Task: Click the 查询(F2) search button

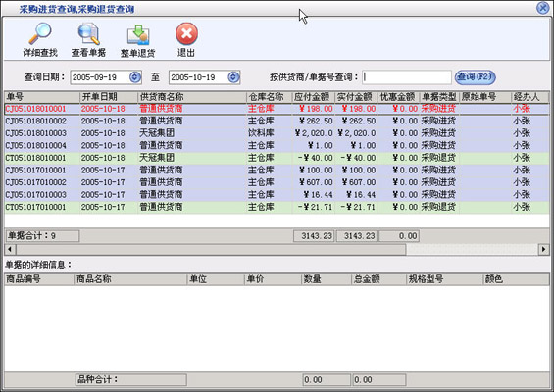Action: point(476,77)
